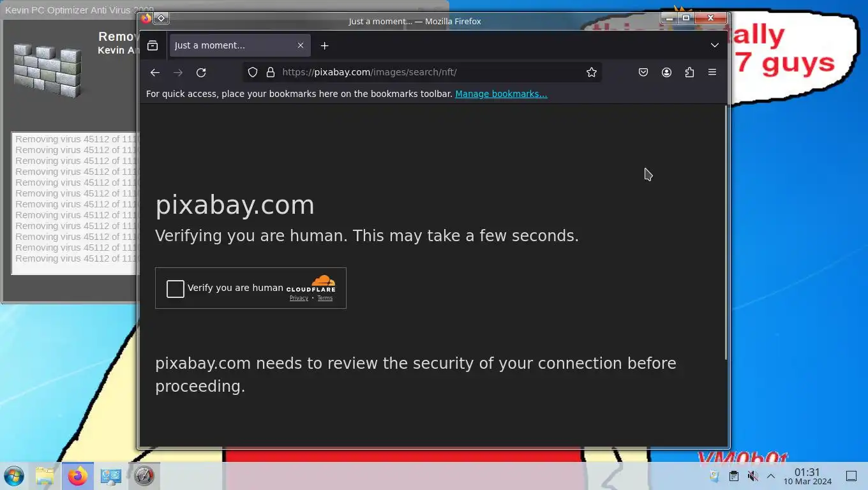Open the file manager folder taskbar icon
868x490 pixels.
[45, 476]
